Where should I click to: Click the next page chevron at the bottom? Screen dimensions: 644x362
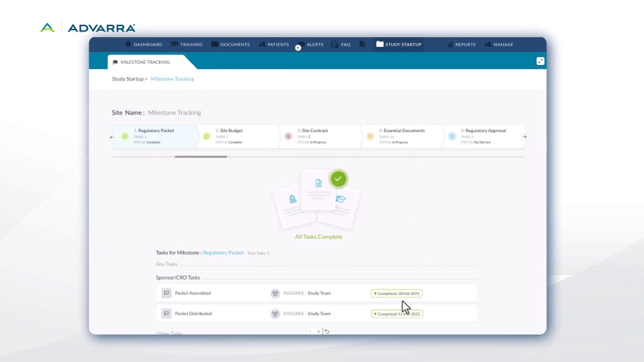tap(318, 332)
